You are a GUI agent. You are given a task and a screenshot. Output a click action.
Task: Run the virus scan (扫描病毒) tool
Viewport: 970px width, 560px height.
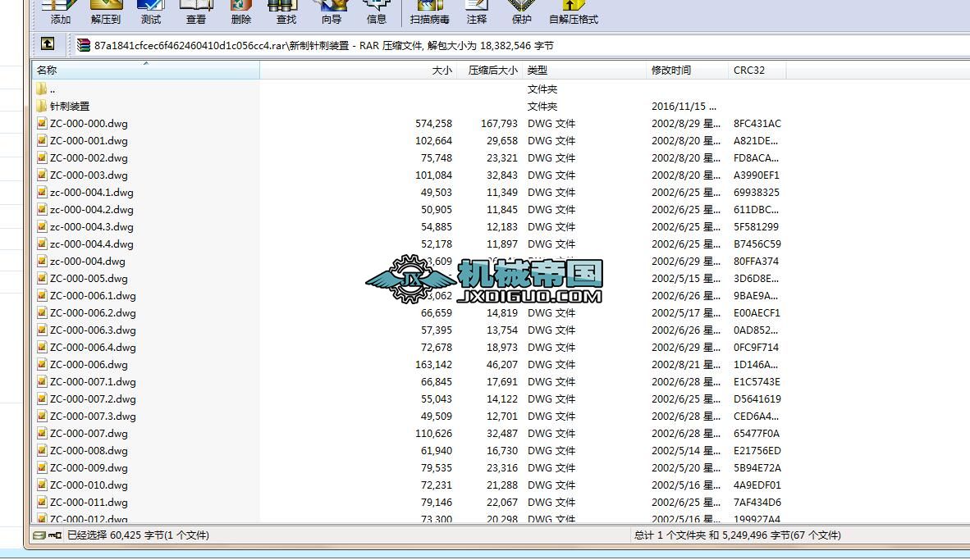coord(430,13)
